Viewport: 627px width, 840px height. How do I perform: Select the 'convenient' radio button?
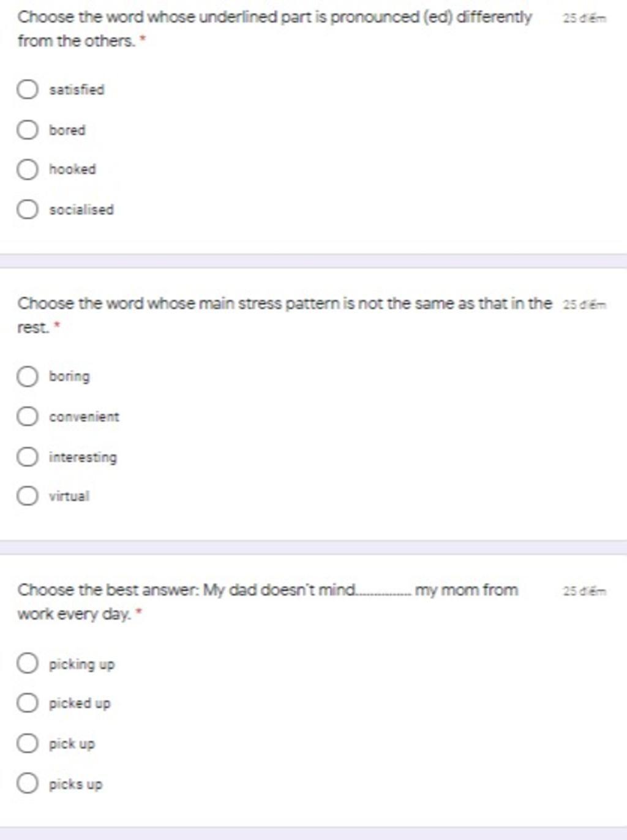coord(27,416)
